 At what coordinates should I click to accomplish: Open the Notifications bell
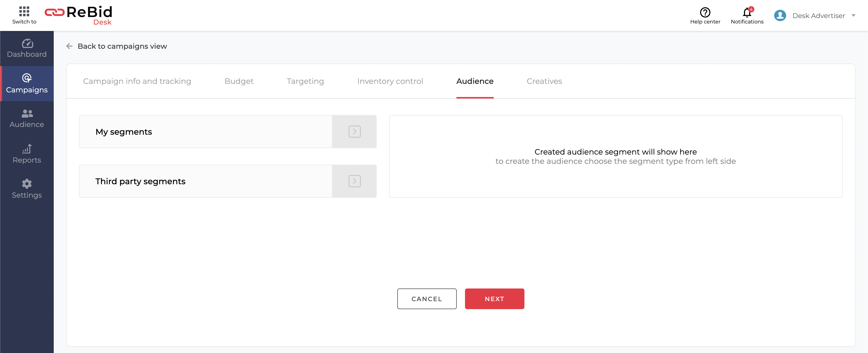pos(747,12)
